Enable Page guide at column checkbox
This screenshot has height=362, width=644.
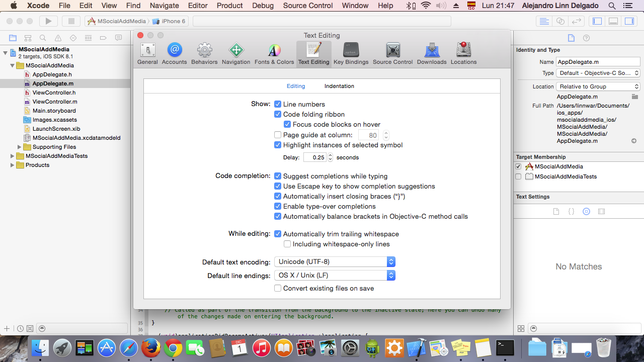[x=278, y=135]
